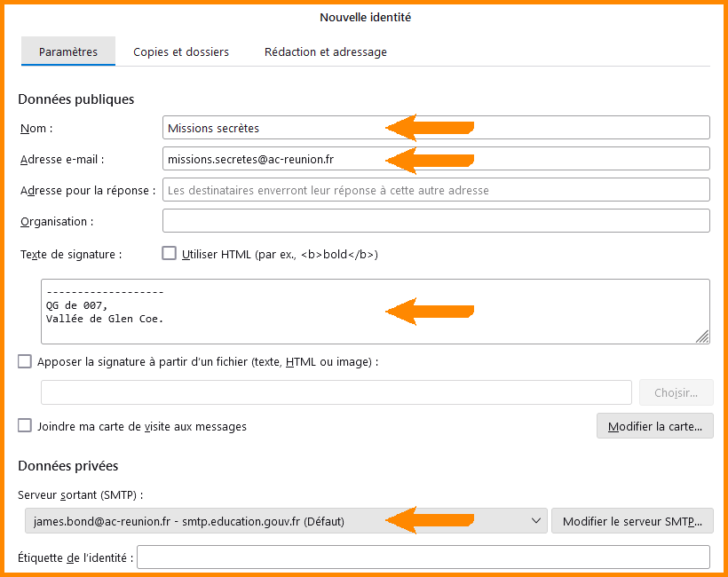Click the orange arrow in the Nom field
This screenshot has height=577, width=728.
tap(429, 128)
